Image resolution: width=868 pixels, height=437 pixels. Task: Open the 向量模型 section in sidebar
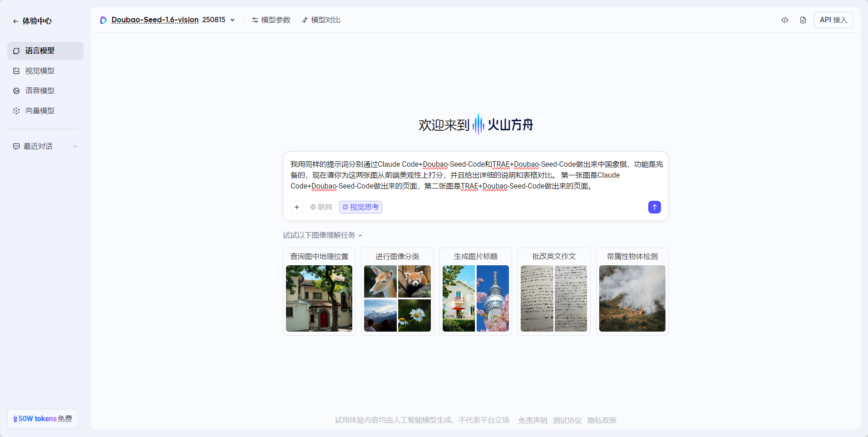[x=39, y=110]
